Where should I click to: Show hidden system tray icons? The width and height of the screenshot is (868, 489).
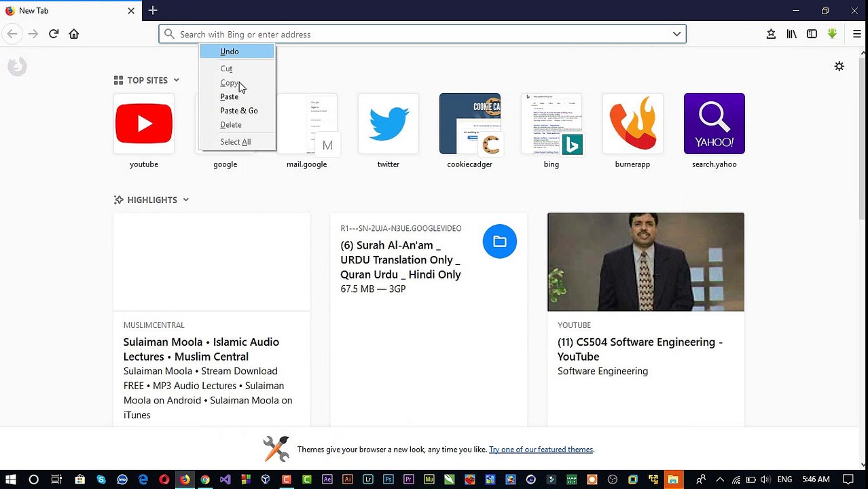coord(720,479)
